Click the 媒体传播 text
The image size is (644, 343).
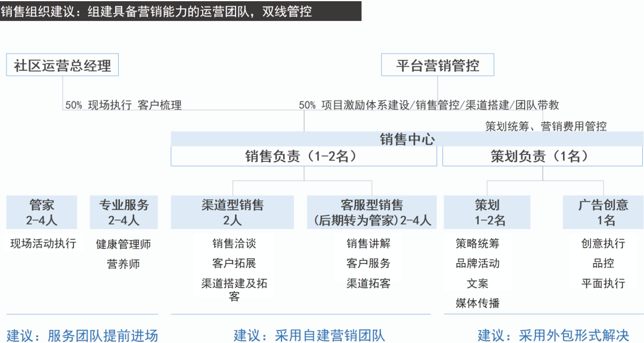pos(477,303)
